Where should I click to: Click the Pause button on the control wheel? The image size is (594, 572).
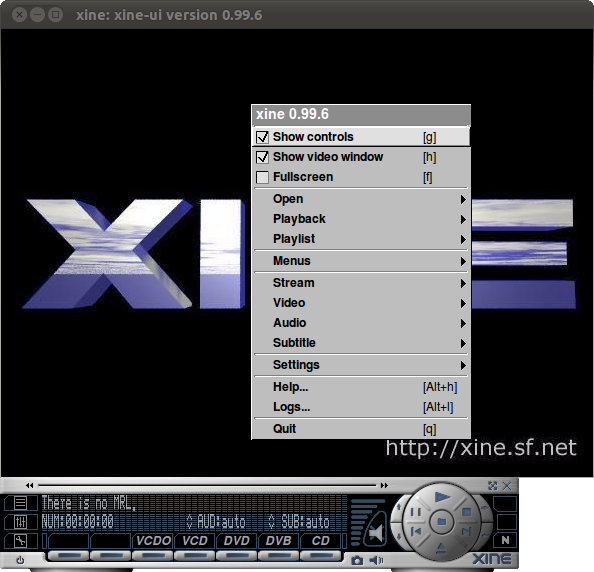click(416, 512)
